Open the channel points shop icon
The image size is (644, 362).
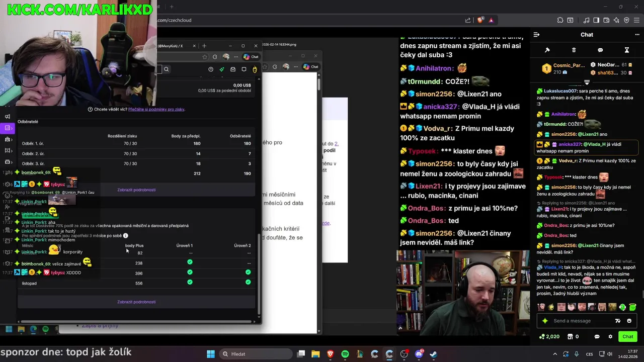point(570,336)
